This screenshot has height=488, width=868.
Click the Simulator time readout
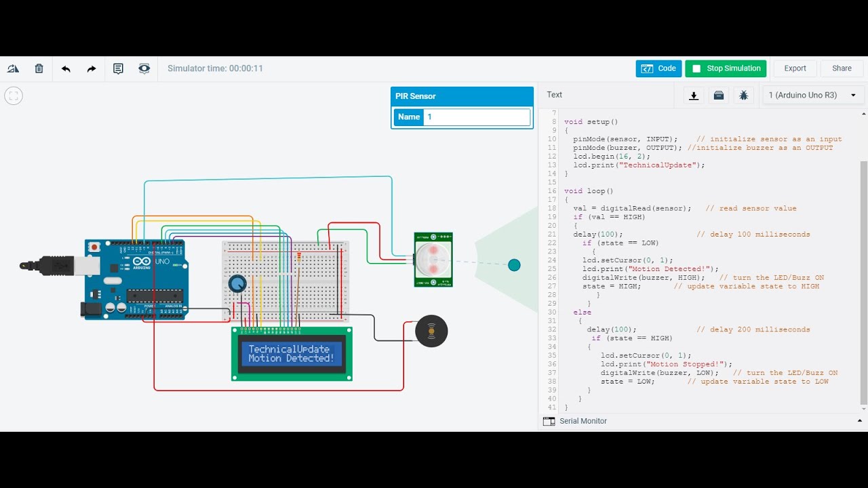215,68
